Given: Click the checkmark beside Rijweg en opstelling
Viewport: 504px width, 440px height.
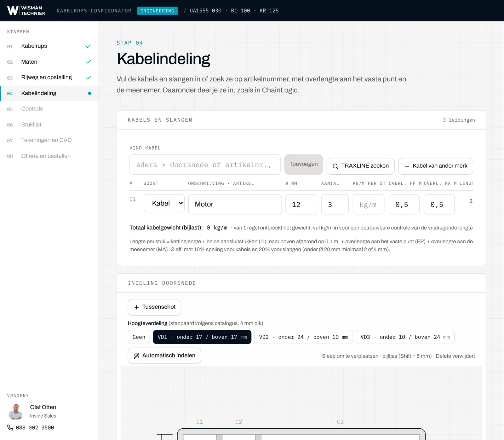Looking at the screenshot, I should (88, 78).
